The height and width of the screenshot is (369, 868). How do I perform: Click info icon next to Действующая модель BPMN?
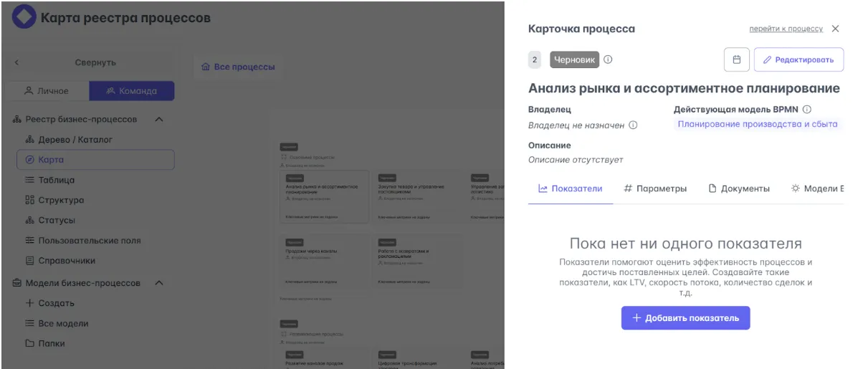click(x=806, y=110)
